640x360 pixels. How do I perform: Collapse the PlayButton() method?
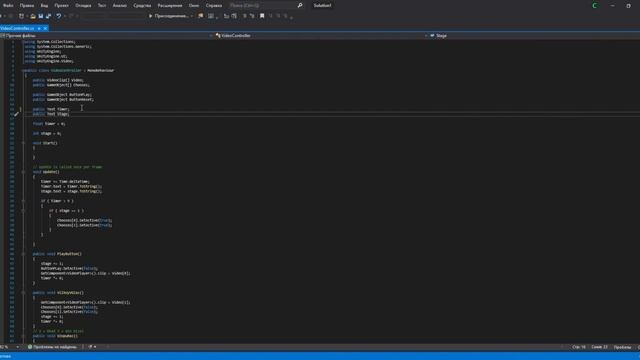point(23,254)
